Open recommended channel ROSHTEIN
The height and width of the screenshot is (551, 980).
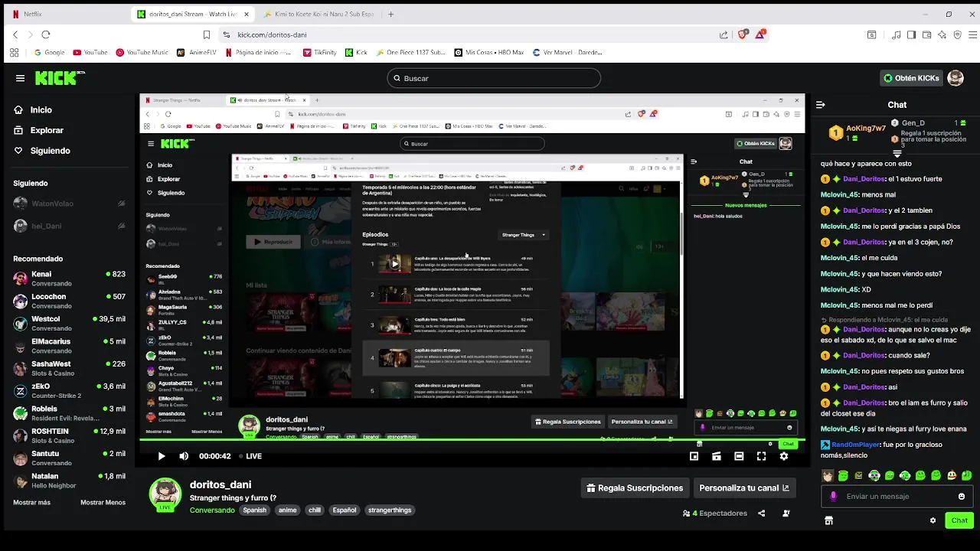tap(69, 435)
